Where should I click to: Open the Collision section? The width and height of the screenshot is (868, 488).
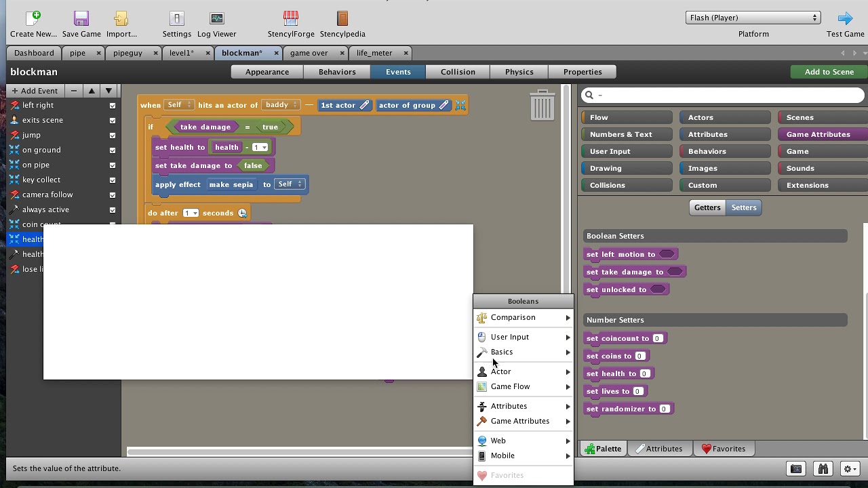pyautogui.click(x=458, y=72)
